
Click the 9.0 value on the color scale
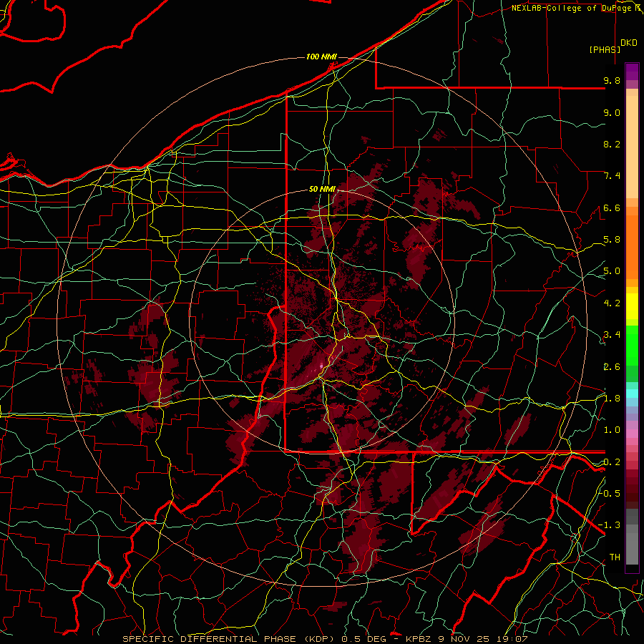[x=612, y=113]
